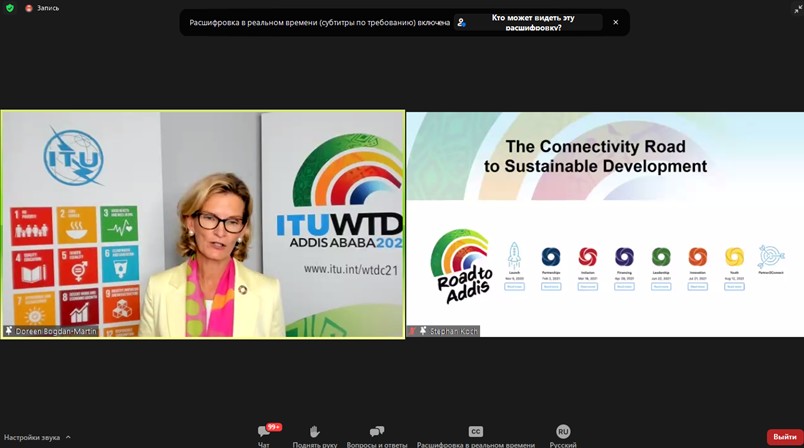This screenshot has width=804, height=448.
Task: Click the red Inclusion swirl icon
Action: (588, 257)
